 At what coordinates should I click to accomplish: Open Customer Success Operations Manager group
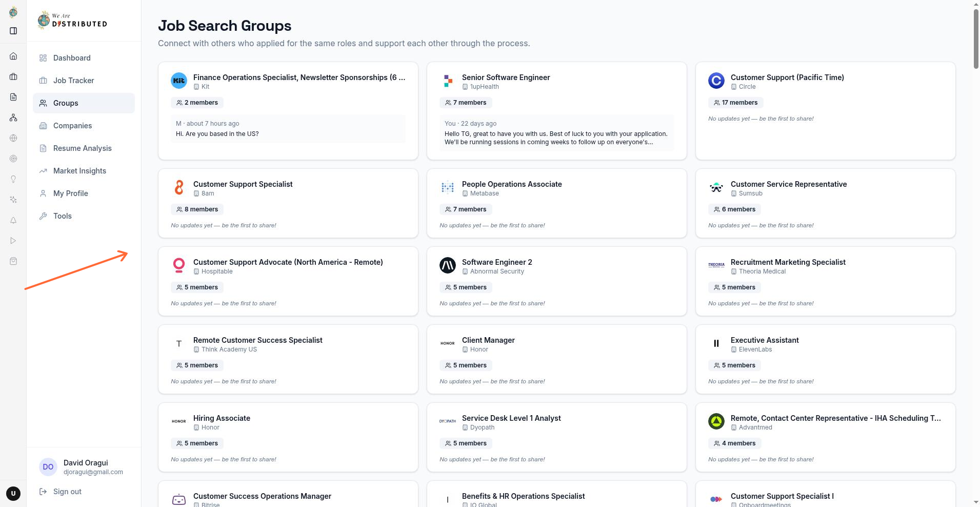tap(262, 496)
